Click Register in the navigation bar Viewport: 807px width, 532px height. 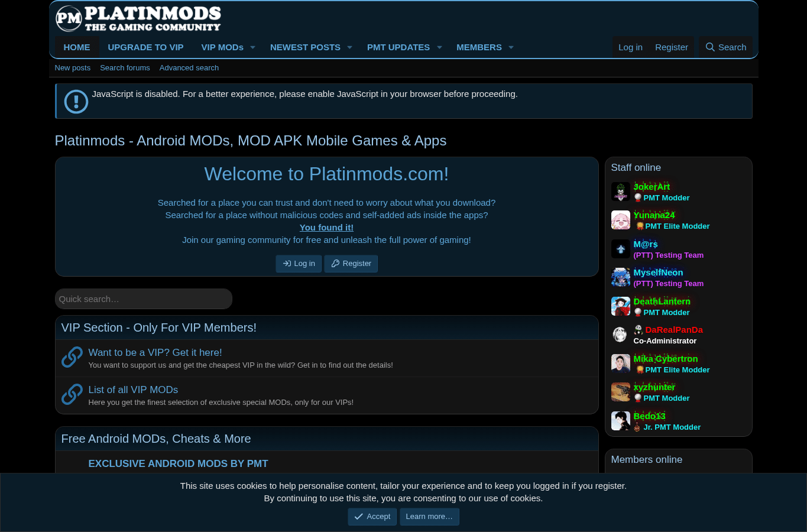tap(672, 47)
